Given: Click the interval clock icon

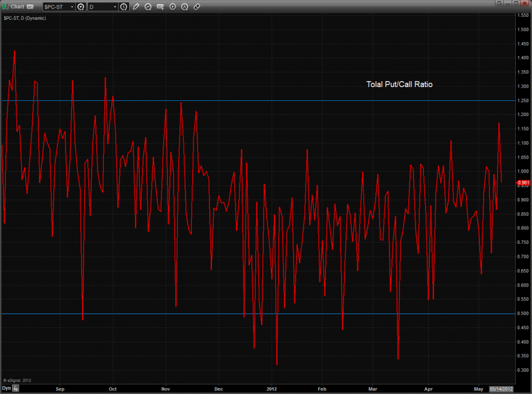Looking at the screenshot, I should [124, 7].
